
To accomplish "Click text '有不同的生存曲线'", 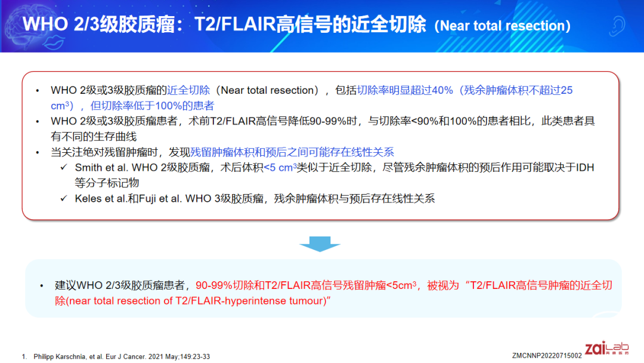I will [94, 137].
